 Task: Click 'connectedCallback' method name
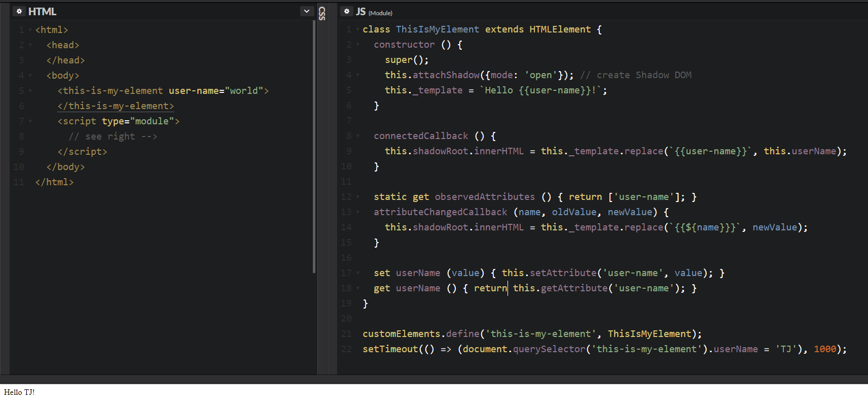pyautogui.click(x=421, y=136)
